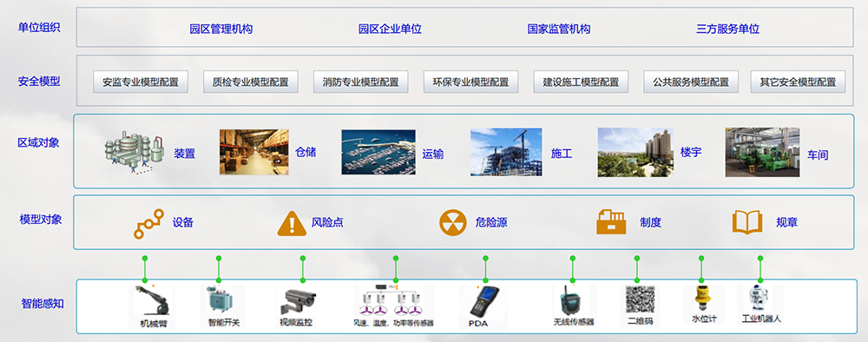Select the PDA handheld device icon
Image resolution: width=868 pixels, height=342 pixels.
[480, 301]
